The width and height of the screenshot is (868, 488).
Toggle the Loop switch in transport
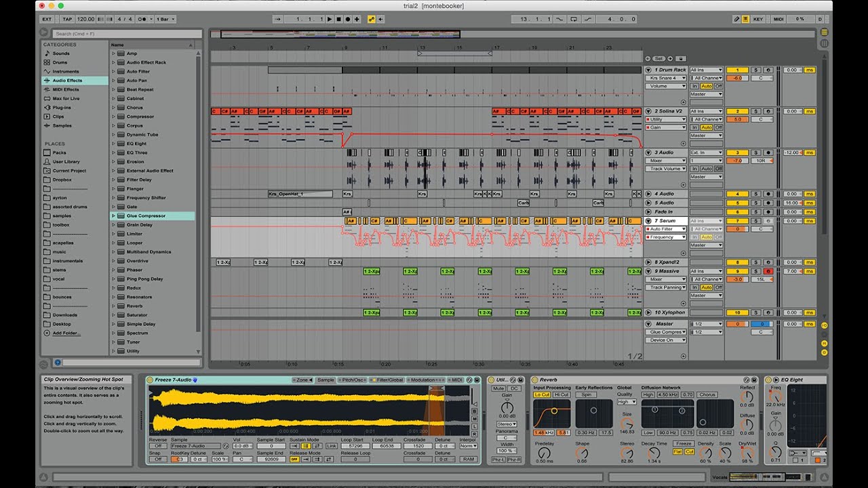[x=574, y=19]
